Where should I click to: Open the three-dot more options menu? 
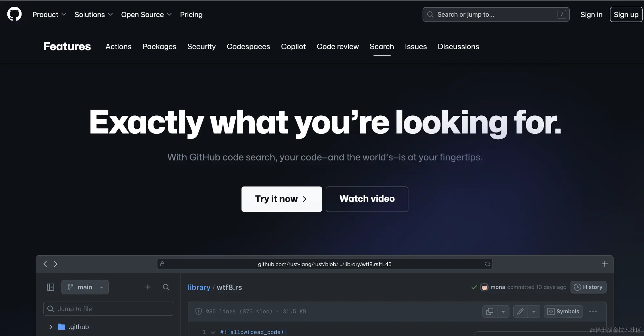[x=593, y=311]
